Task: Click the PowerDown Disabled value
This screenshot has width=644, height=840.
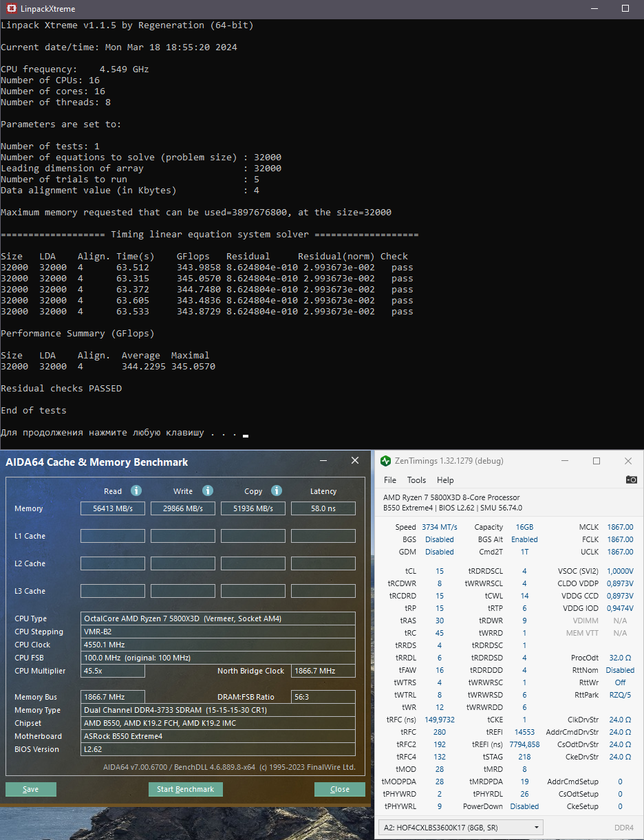Action: tap(524, 806)
